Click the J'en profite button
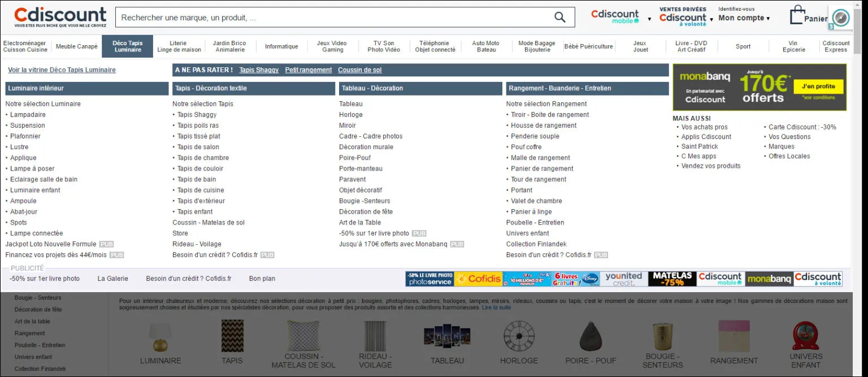The height and width of the screenshot is (377, 868). [x=818, y=86]
